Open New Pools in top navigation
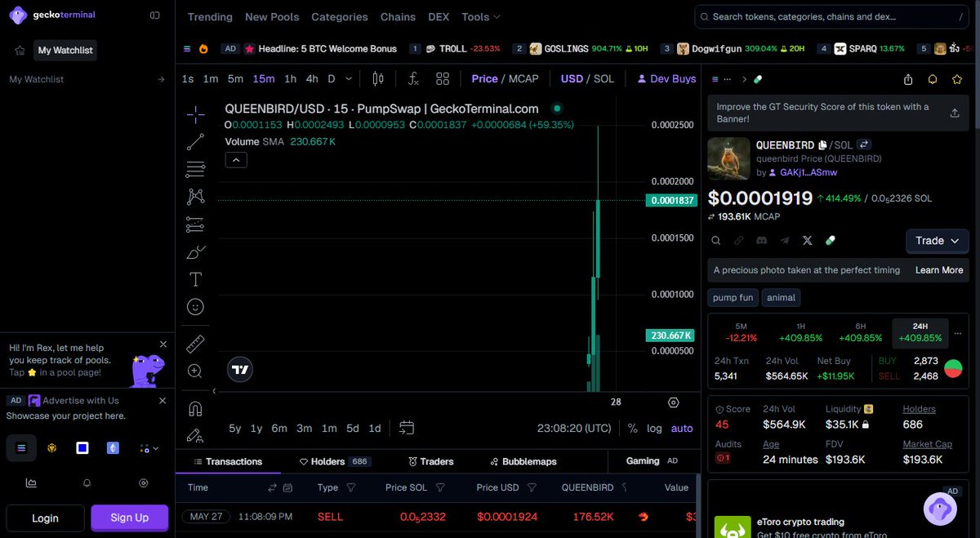Viewport: 980px width, 538px height. tap(272, 16)
